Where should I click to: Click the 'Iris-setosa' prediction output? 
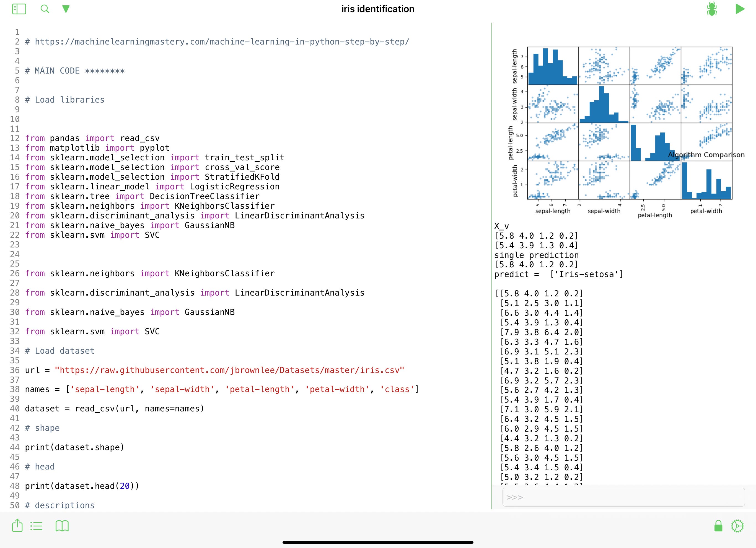coord(586,274)
